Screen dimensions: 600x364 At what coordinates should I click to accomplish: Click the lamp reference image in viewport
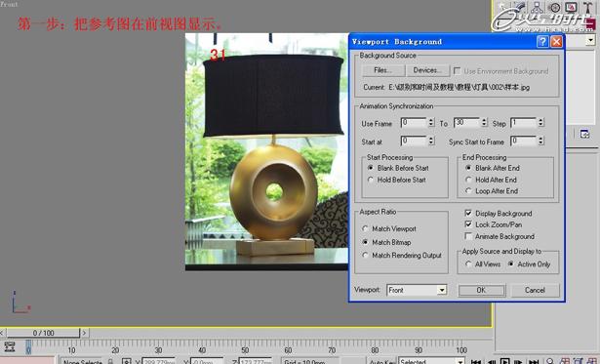[266, 151]
